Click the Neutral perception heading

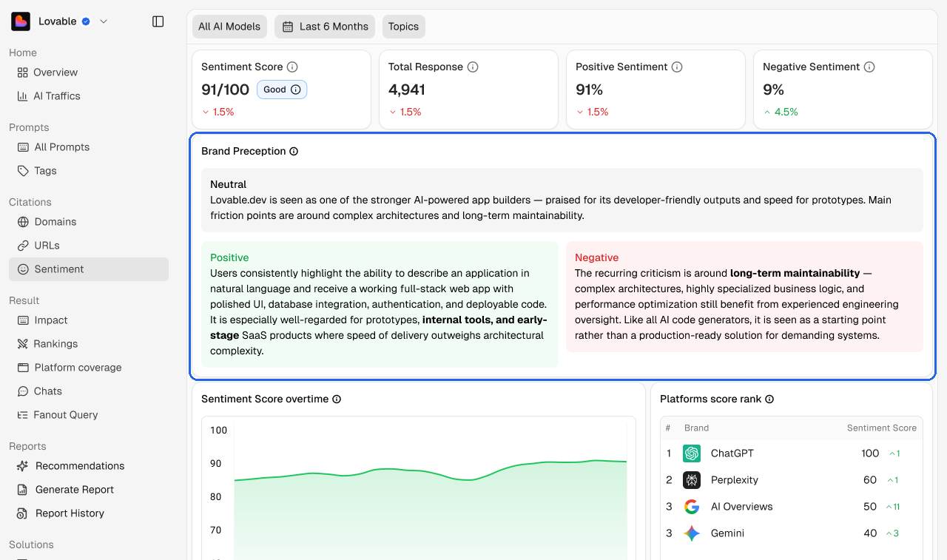pyautogui.click(x=228, y=184)
